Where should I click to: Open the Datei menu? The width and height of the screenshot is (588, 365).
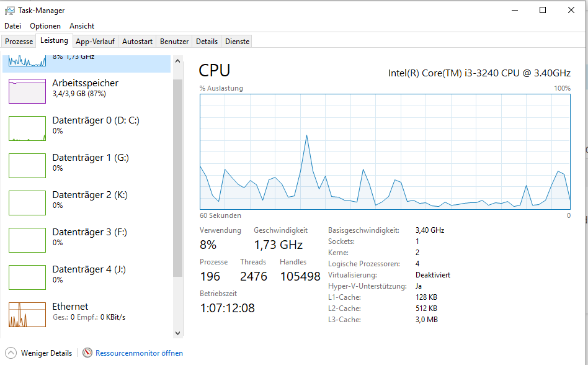pos(13,26)
